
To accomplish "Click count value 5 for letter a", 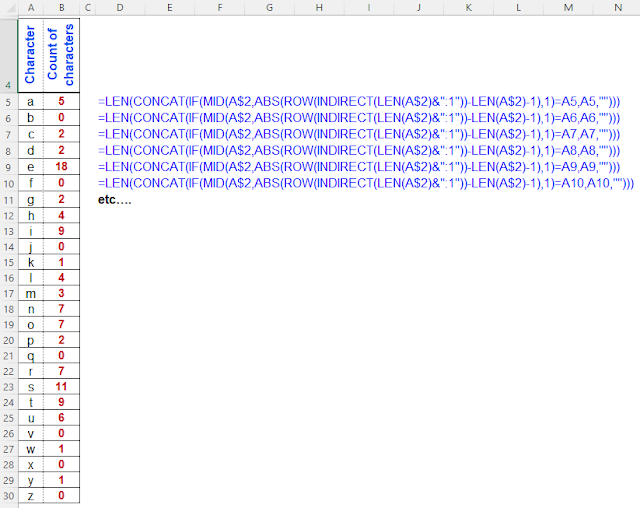I will (62, 101).
